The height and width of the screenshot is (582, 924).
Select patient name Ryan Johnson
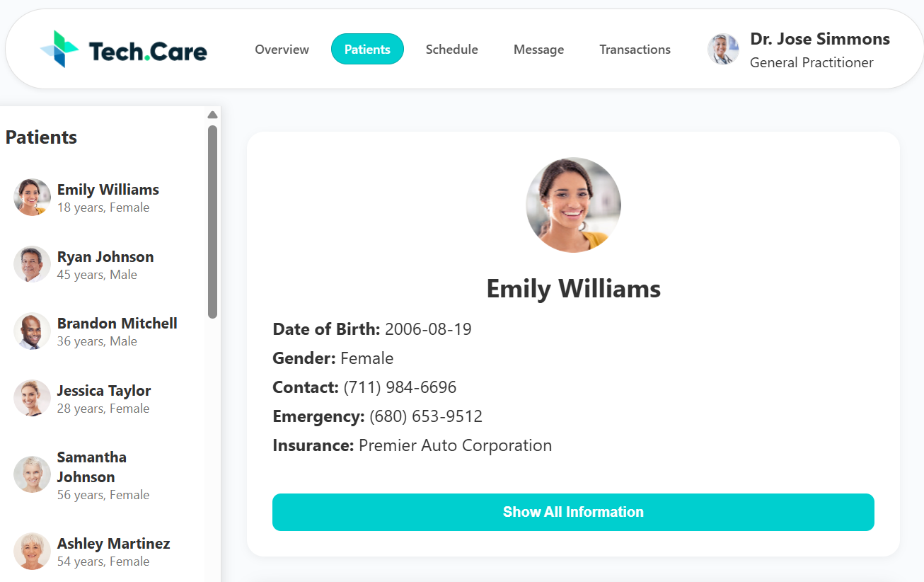point(105,257)
